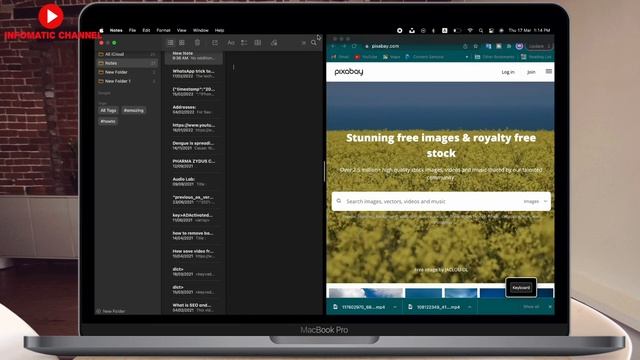Open the Maps bookmark
The image size is (640, 360).
392,57
